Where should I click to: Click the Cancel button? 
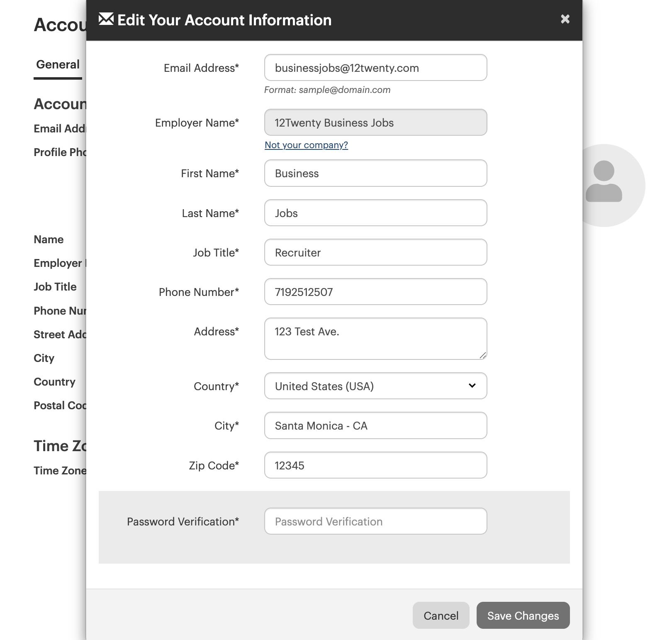point(441,616)
